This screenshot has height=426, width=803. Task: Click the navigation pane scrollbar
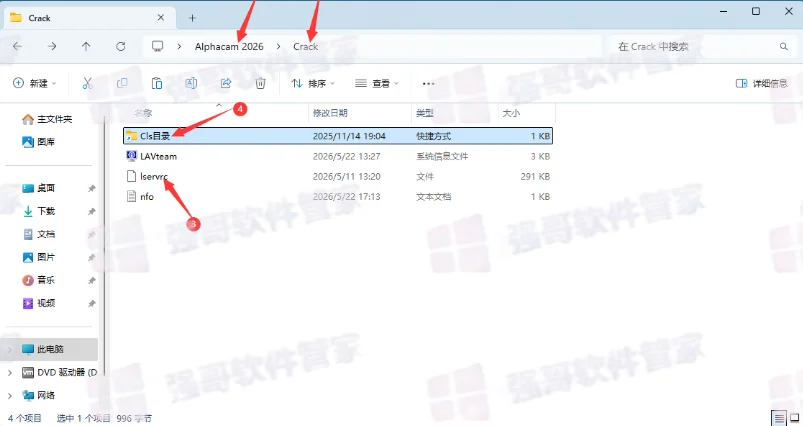[x=104, y=246]
